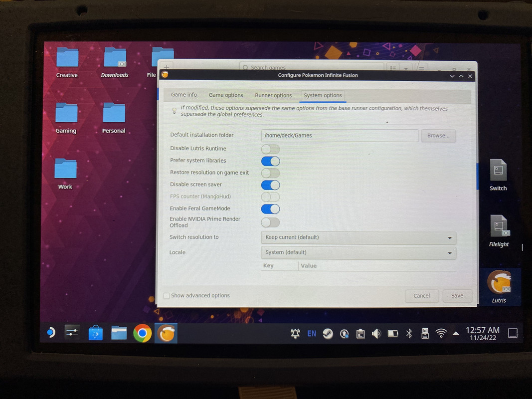Open Bluetooth settings in system tray
Image resolution: width=532 pixels, height=399 pixels.
click(409, 334)
